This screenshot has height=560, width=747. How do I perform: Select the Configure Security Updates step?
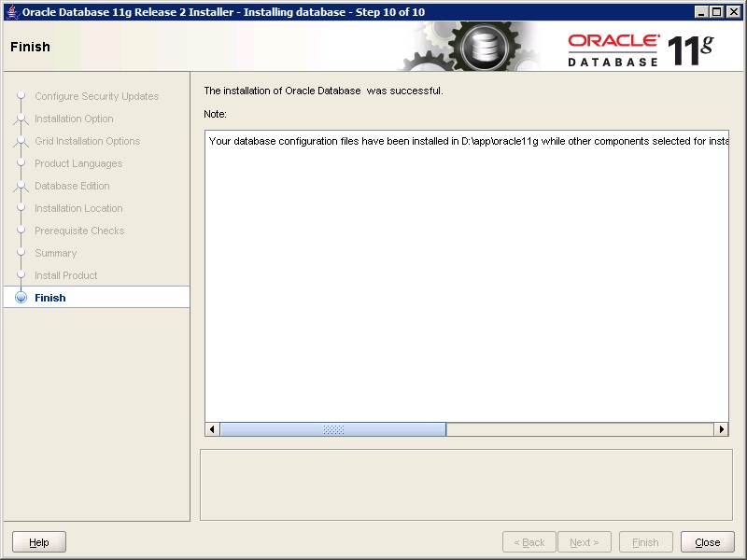click(97, 96)
